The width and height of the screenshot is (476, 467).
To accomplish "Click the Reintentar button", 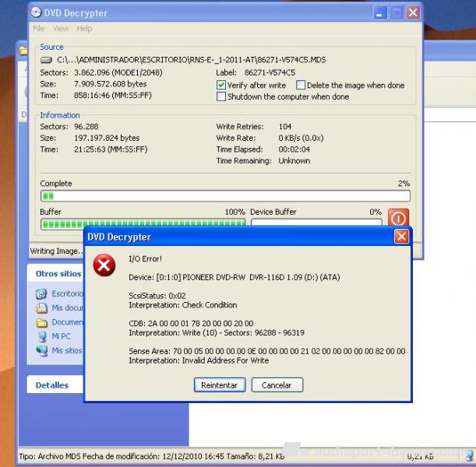I will (220, 384).
